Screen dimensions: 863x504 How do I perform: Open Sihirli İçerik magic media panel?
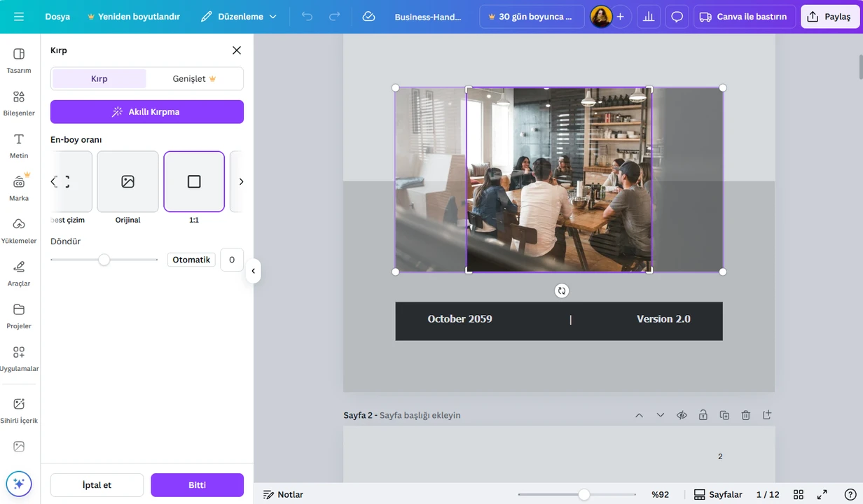(x=19, y=411)
